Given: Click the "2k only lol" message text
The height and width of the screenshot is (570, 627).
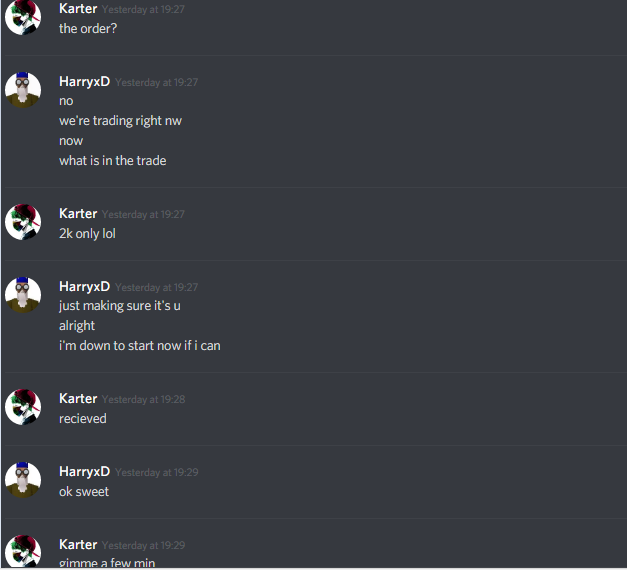Looking at the screenshot, I should 87,234.
